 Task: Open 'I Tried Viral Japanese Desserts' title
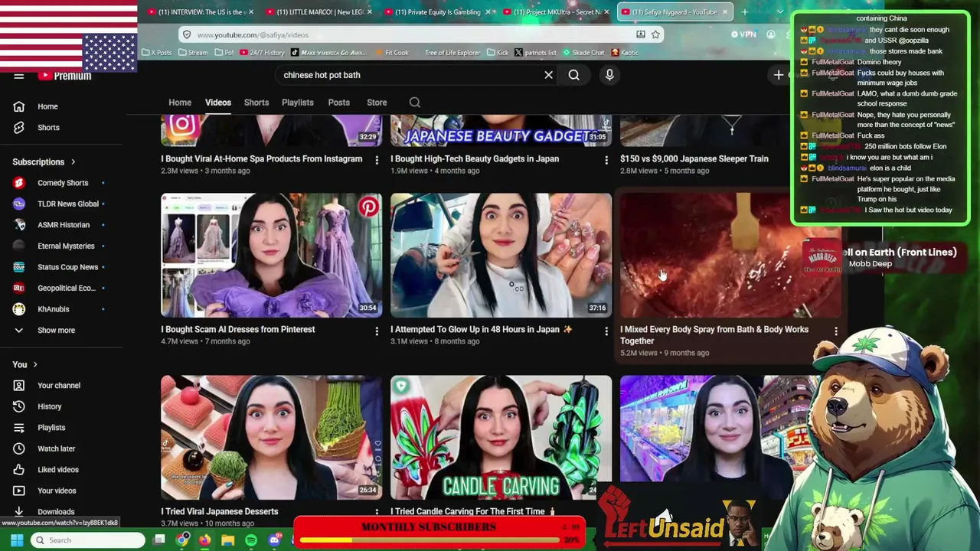(219, 511)
